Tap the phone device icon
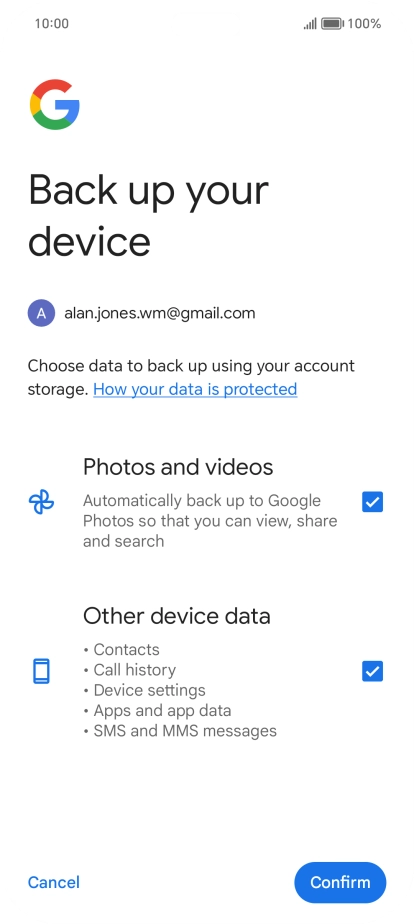The width and height of the screenshot is (414, 924). click(41, 671)
